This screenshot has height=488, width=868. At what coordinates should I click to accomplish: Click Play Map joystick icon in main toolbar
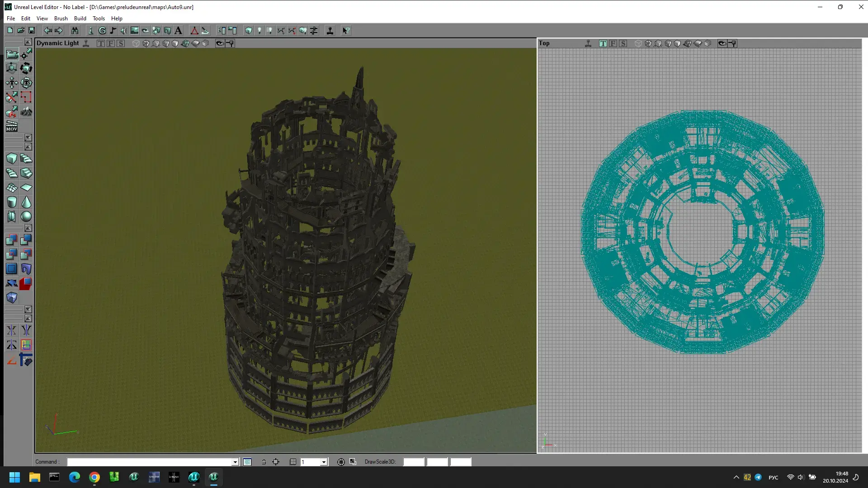(330, 30)
